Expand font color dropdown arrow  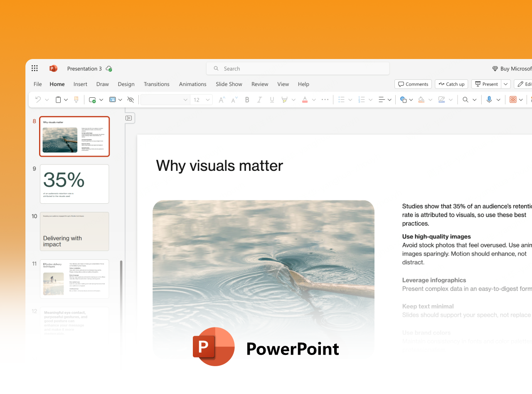point(314,100)
